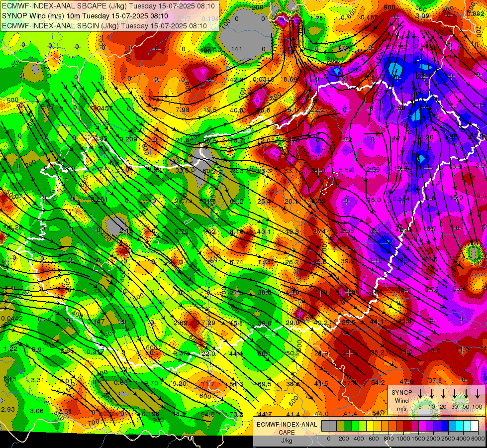Click the 'ECMWF-INDEX-ANAL CAPE' legend label

coord(287,429)
